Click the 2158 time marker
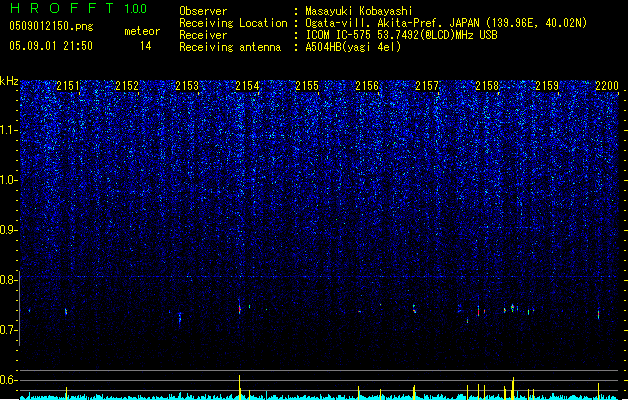This screenshot has width=629, height=400. point(487,86)
